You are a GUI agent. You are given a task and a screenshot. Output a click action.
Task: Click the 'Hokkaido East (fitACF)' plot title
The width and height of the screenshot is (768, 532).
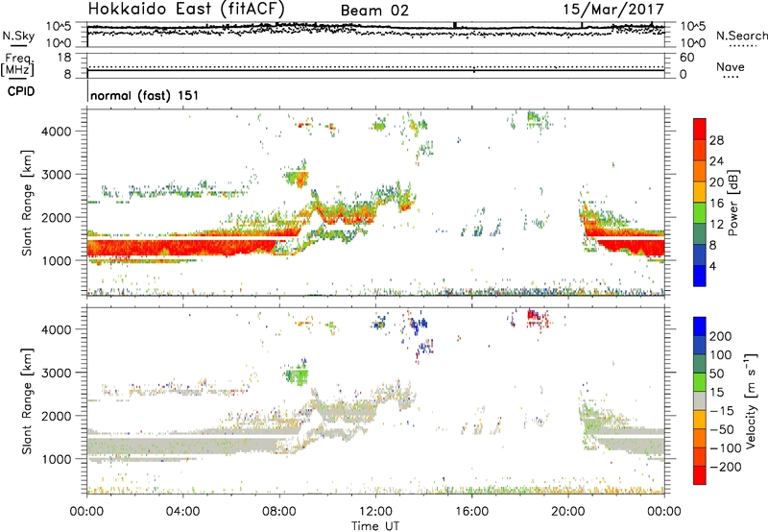[x=186, y=9]
